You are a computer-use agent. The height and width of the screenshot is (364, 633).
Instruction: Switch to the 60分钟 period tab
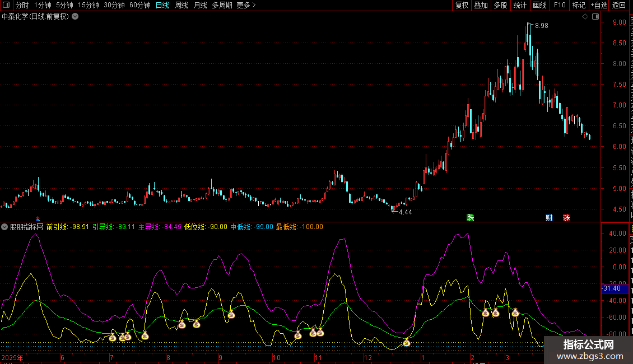click(139, 6)
